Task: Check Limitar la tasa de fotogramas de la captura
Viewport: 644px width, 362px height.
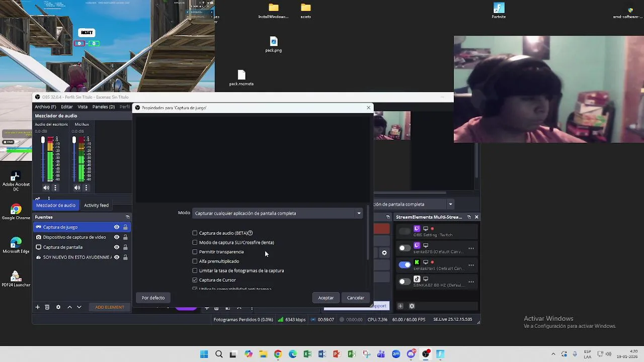Action: (195, 270)
